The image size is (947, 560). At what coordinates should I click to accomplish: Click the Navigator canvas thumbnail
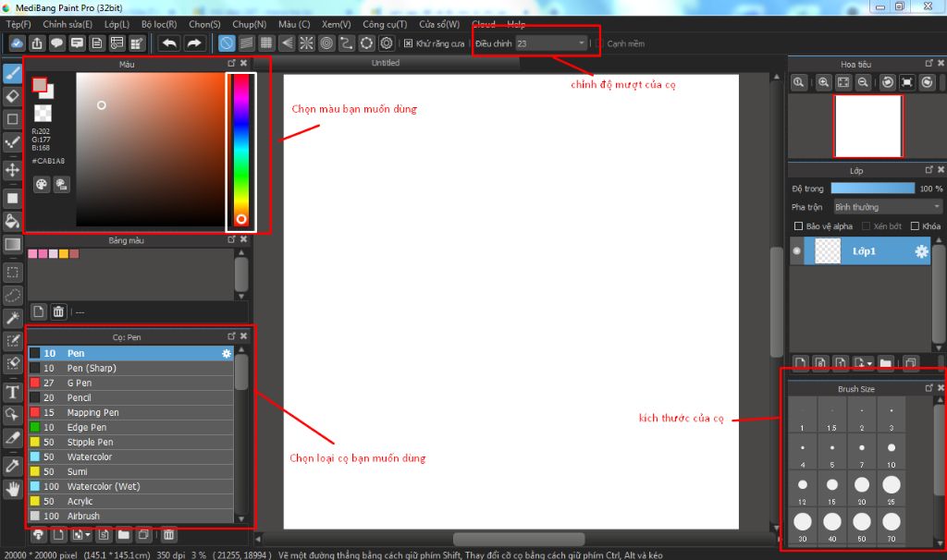pyautogui.click(x=867, y=126)
